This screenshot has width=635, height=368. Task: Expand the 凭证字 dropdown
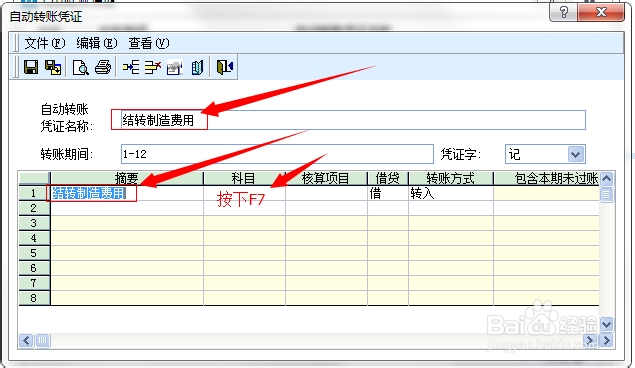click(x=576, y=154)
